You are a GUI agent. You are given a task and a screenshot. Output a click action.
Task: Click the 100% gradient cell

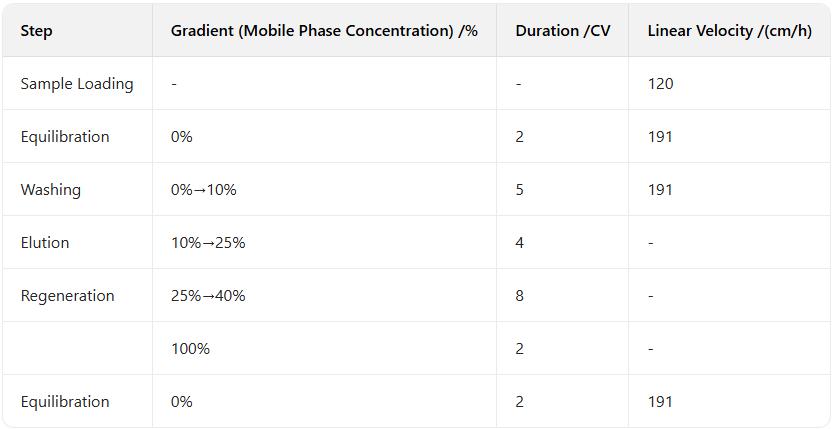(x=190, y=349)
